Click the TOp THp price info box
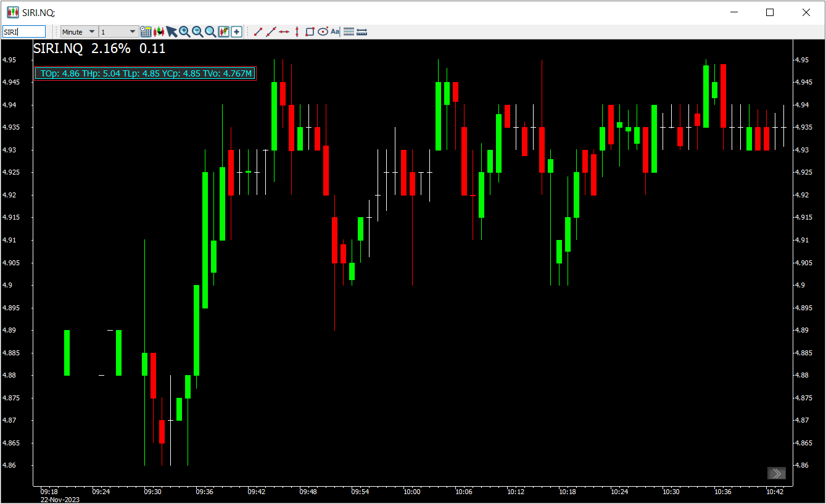 point(146,74)
